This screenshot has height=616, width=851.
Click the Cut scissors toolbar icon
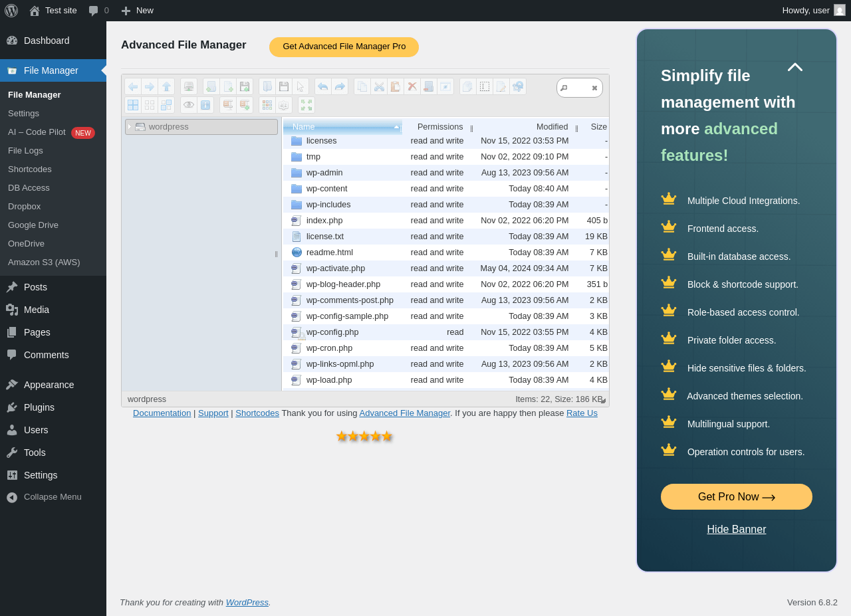coord(379,86)
